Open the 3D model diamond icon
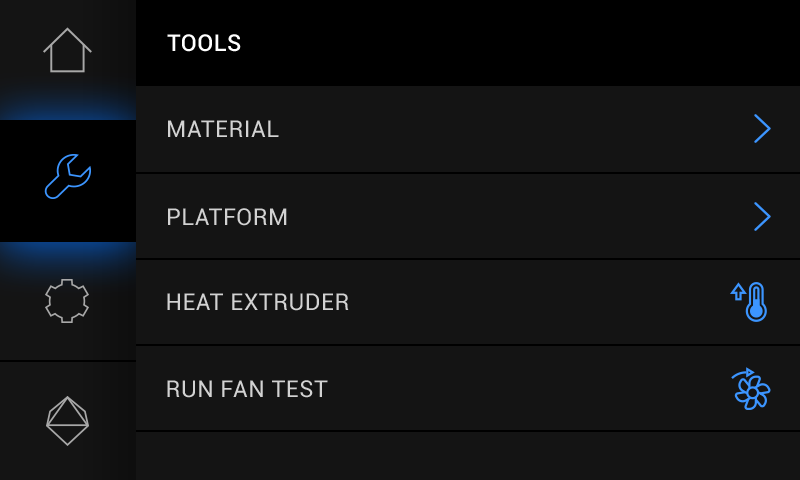The width and height of the screenshot is (800, 480). 67,420
